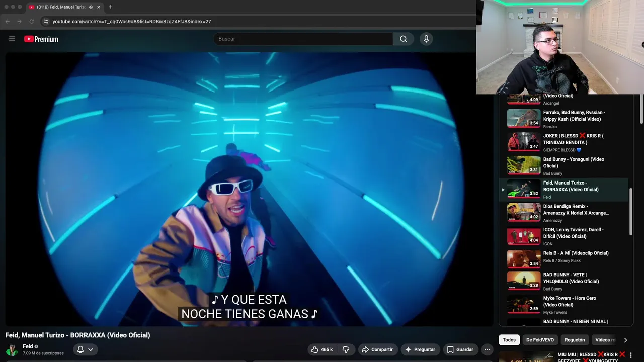This screenshot has height=362, width=644.
Task: Select the De FeidVEVO filter chip
Action: pos(540,340)
